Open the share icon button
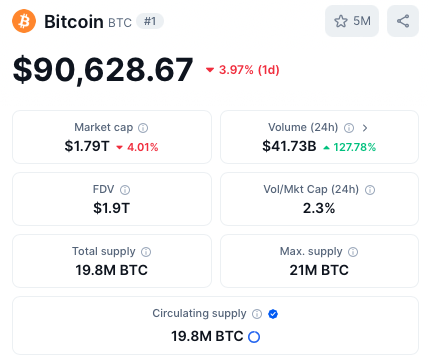This screenshot has height=362, width=429. point(403,21)
